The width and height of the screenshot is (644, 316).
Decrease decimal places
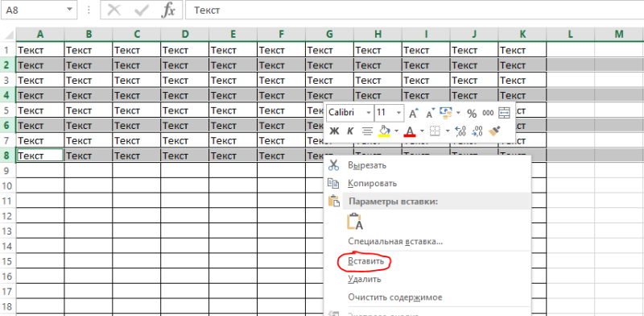coord(477,131)
